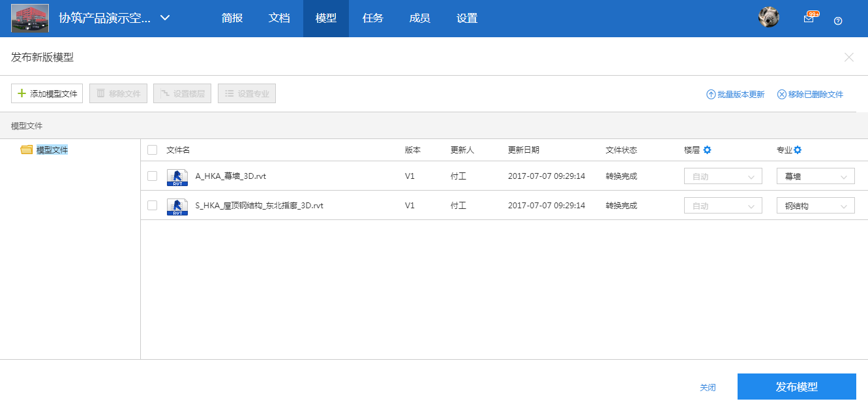
Task: Open the 幕墙 specialty dropdown
Action: tap(815, 176)
